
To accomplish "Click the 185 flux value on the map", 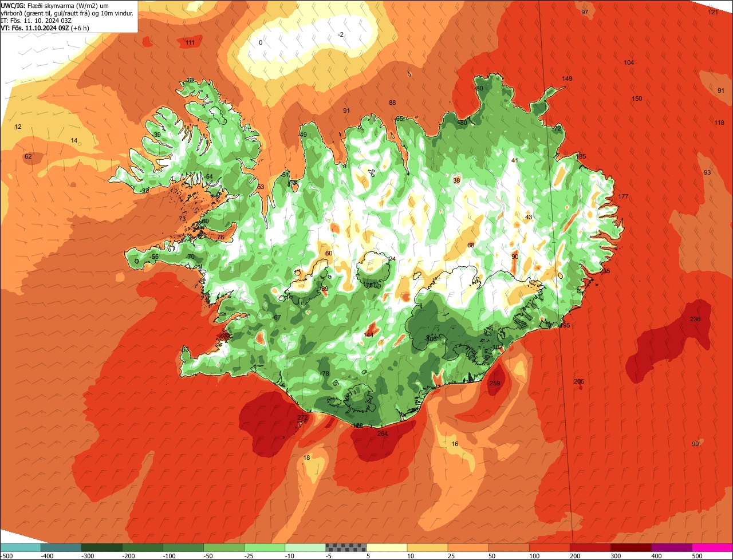I will [581, 156].
